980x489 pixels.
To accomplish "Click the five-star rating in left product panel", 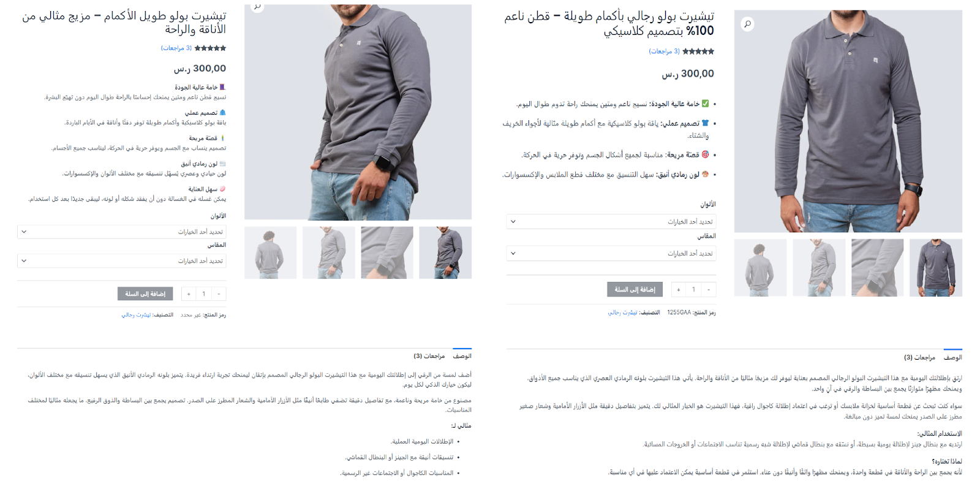I will pyautogui.click(x=210, y=48).
